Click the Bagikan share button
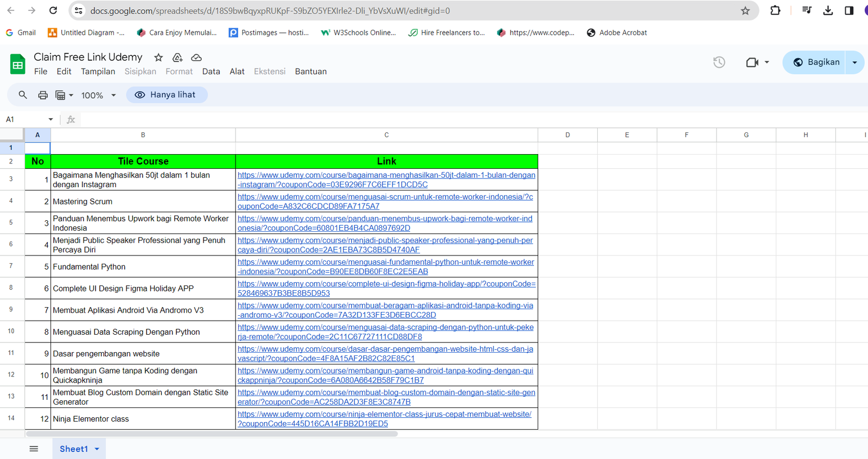868x459 pixels. point(815,62)
